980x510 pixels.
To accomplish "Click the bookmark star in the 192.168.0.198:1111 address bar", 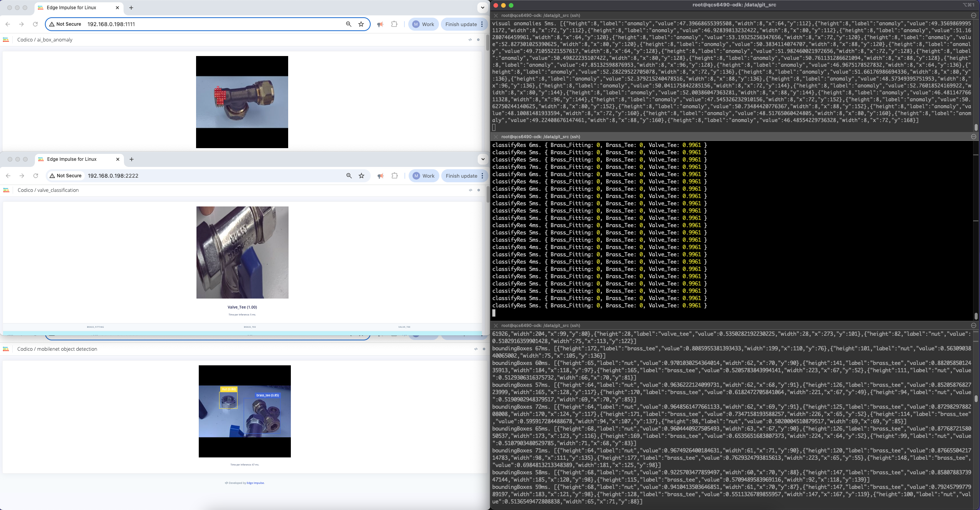I will (x=361, y=24).
